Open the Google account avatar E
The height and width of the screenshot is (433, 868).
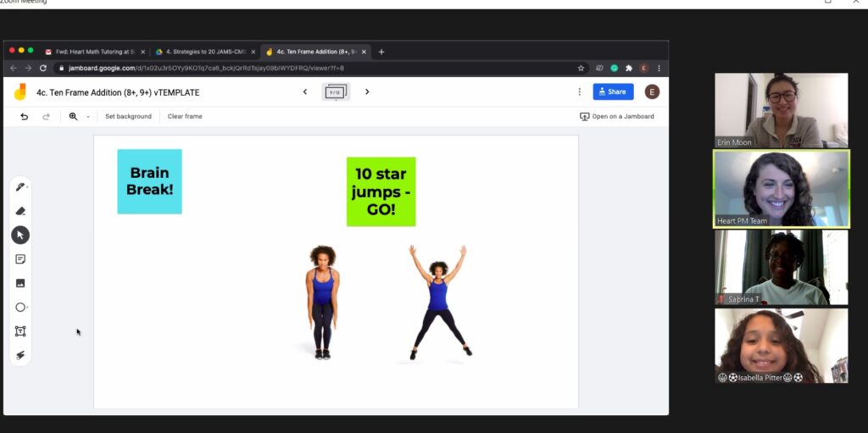point(652,92)
